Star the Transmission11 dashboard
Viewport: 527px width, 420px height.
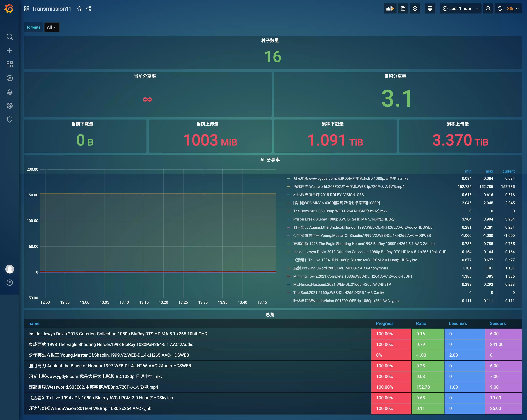tap(79, 9)
